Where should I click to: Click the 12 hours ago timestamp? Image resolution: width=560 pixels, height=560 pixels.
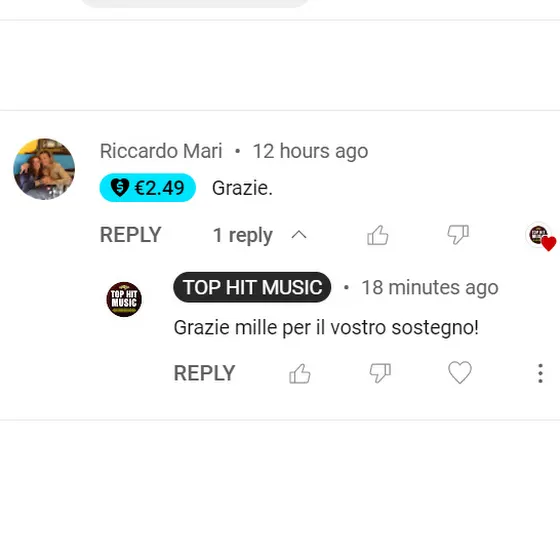point(310,151)
